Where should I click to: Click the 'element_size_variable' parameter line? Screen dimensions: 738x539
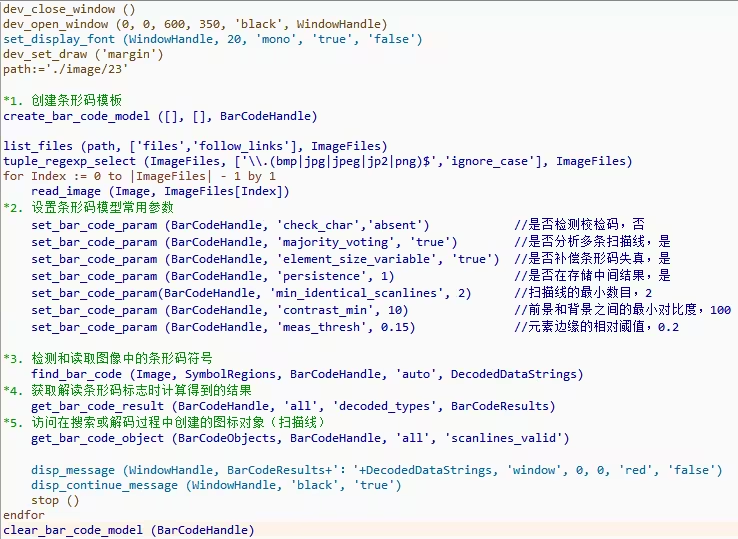pyautogui.click(x=265, y=259)
